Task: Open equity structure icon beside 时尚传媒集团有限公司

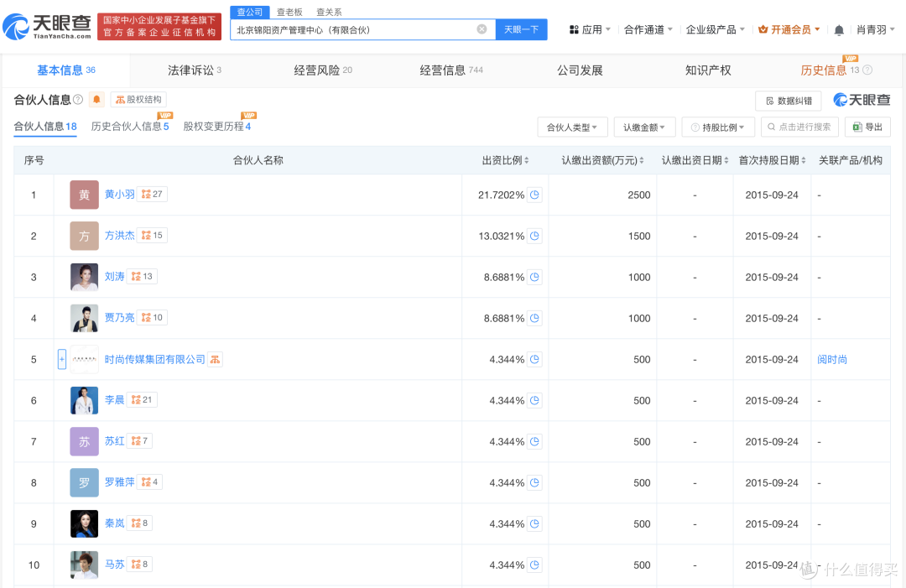Action: (x=215, y=359)
